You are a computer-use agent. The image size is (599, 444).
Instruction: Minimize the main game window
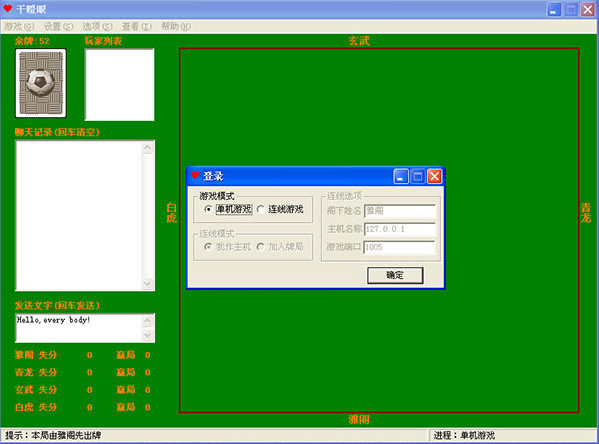tap(554, 10)
